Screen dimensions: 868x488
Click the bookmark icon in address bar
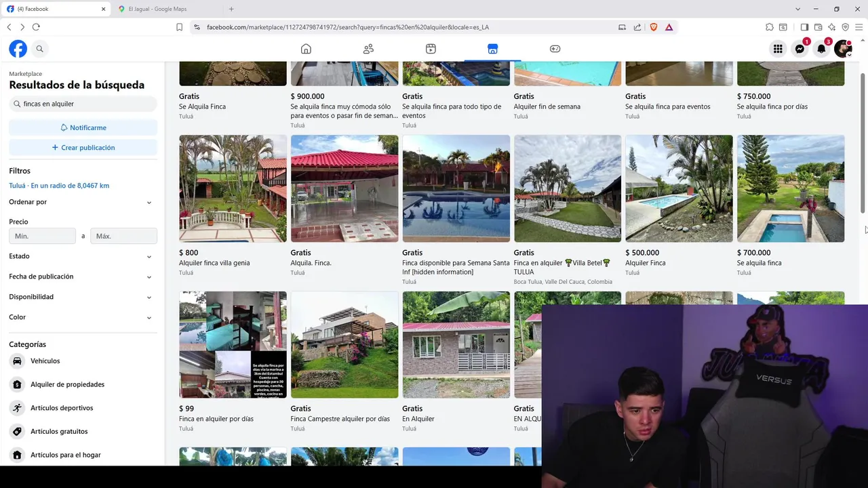point(179,27)
